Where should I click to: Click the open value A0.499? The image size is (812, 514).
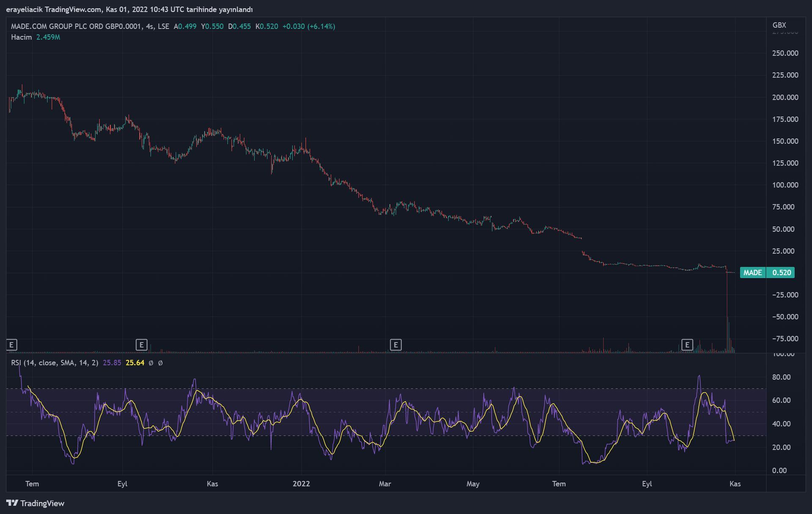185,26
